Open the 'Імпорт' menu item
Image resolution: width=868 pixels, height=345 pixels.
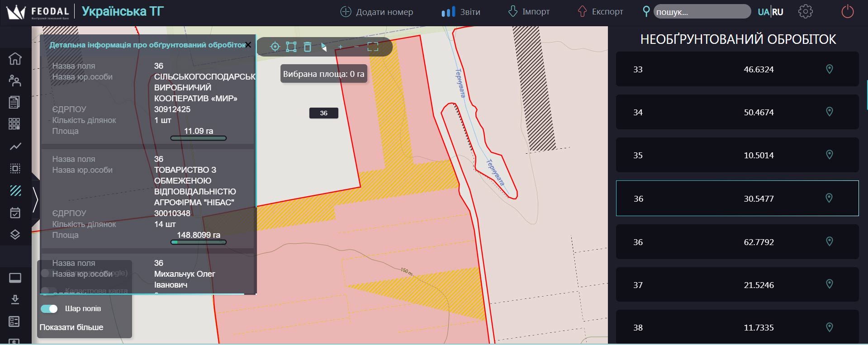(529, 12)
